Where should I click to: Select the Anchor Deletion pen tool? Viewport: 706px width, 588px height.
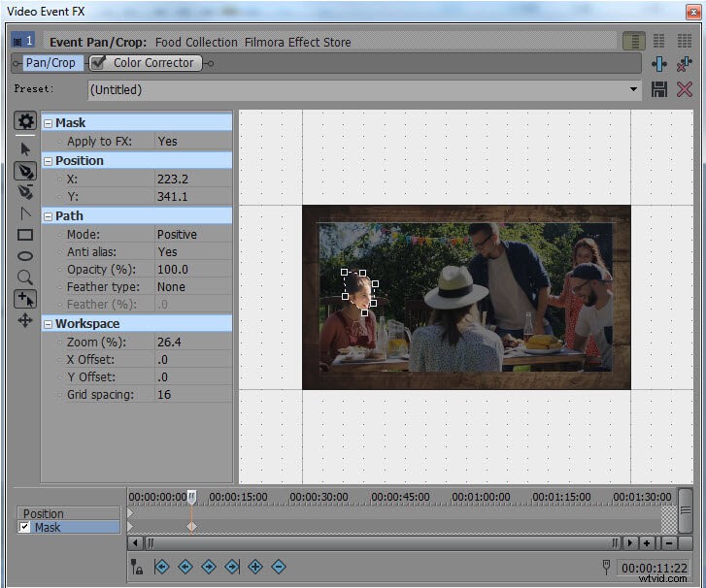pos(25,192)
